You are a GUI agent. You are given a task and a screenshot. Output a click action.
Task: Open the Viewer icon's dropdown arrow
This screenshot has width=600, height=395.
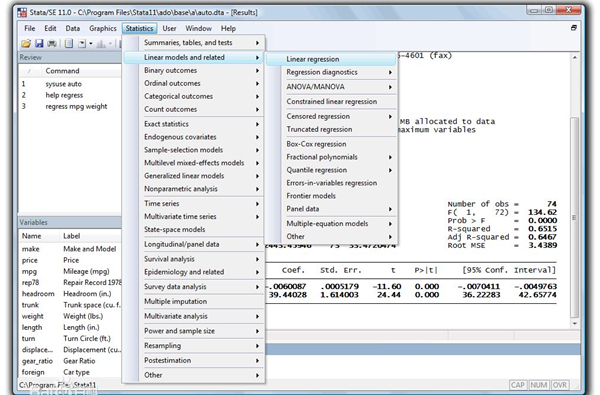point(91,44)
